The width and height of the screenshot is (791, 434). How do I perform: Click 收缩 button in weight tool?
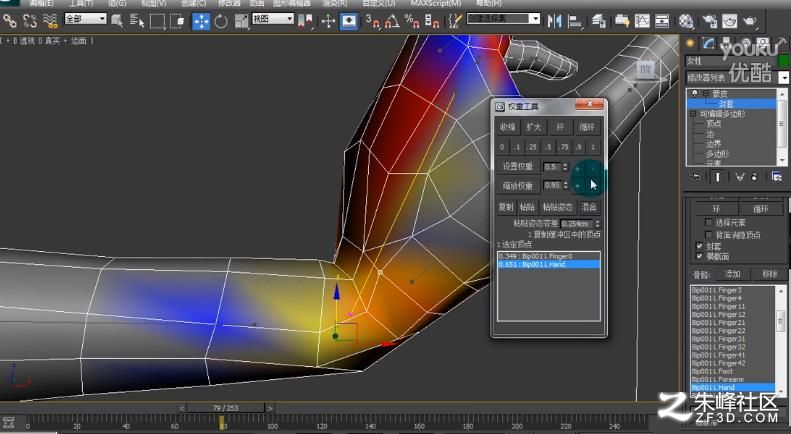(507, 127)
